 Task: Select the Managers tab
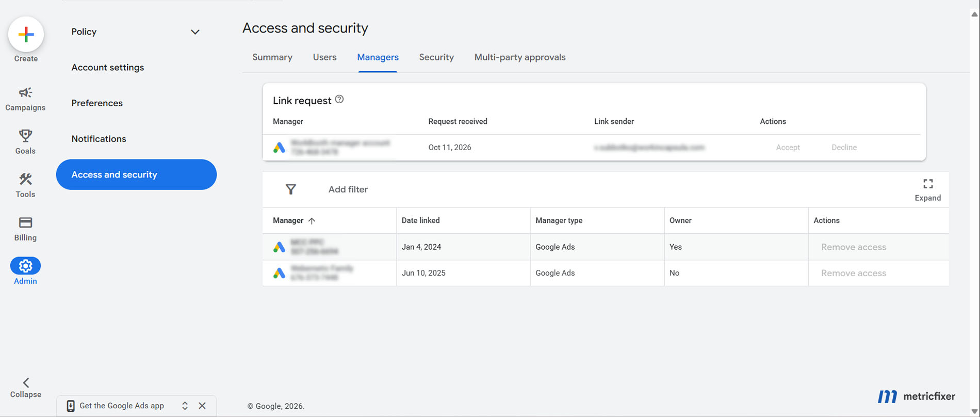pyautogui.click(x=378, y=57)
